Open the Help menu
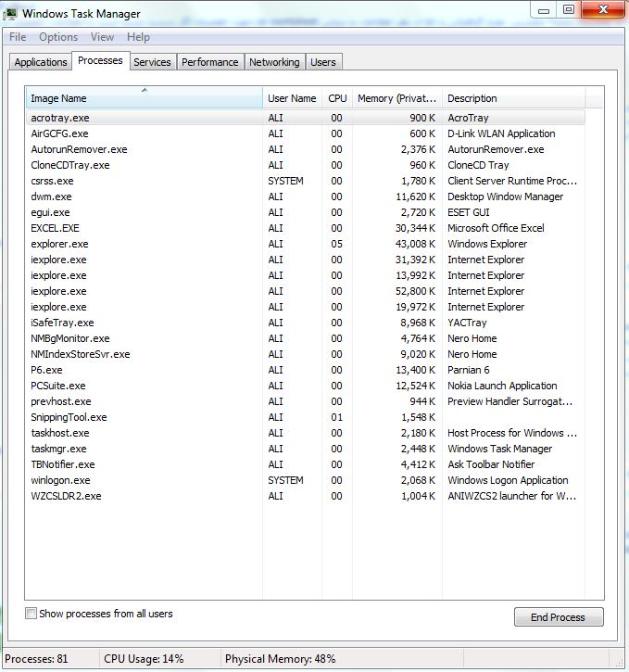 [138, 37]
